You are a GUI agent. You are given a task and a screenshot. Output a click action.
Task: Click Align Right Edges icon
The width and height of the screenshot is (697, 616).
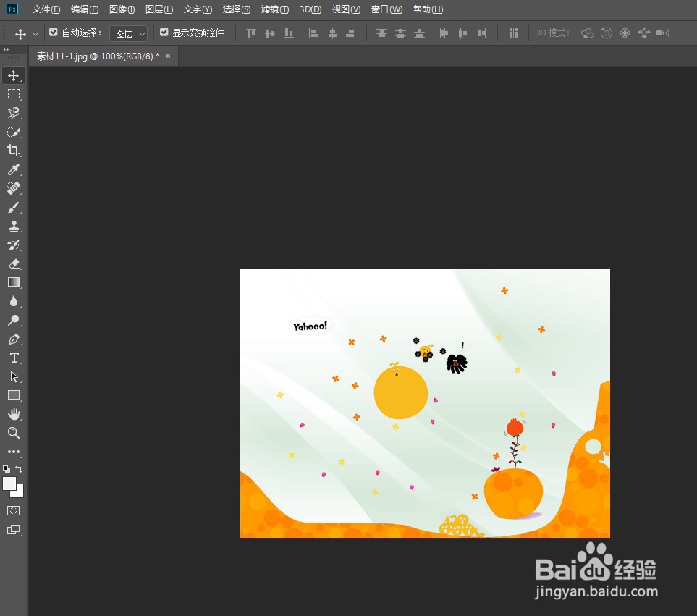click(351, 33)
